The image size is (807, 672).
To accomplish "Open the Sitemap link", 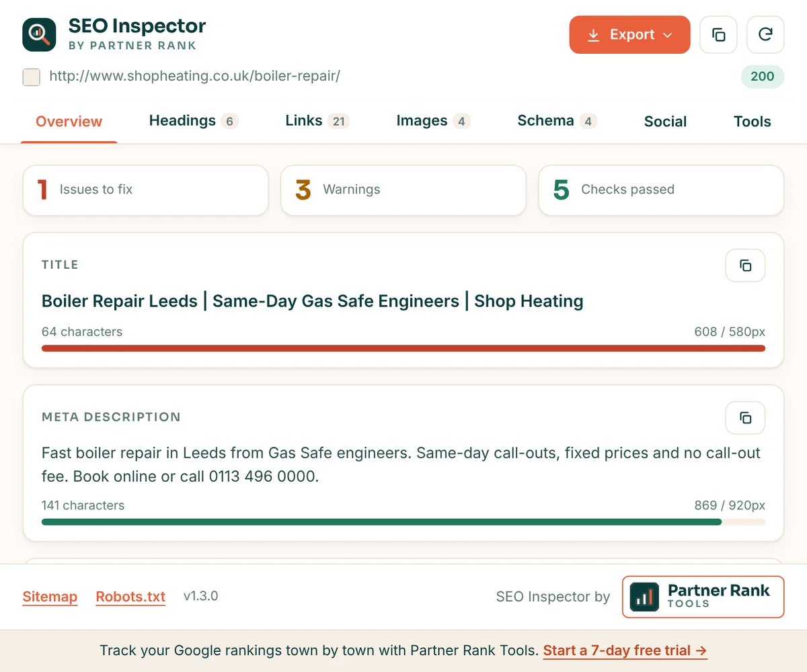I will (x=50, y=597).
